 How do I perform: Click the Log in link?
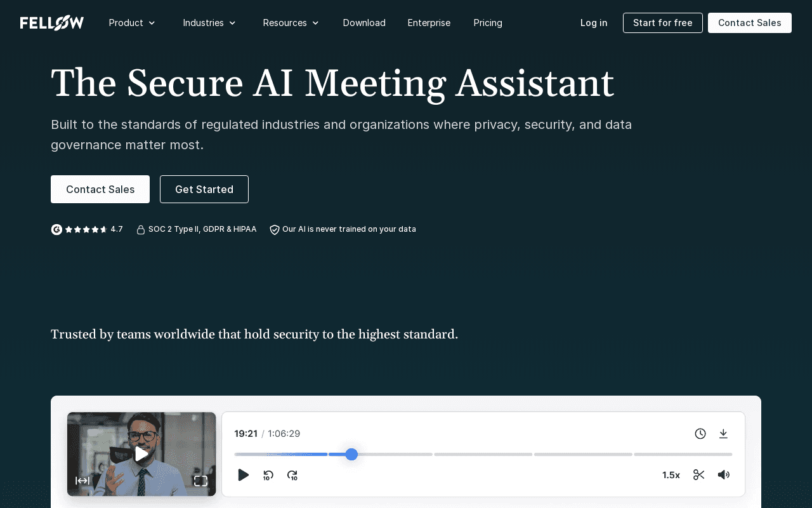[x=594, y=23]
